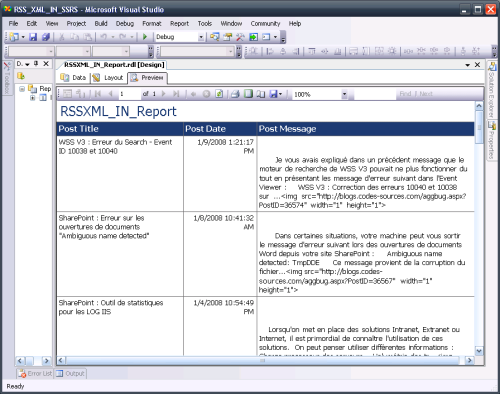Click the Paste toolbar icon
Viewport: 500px width, 394px height.
pyautogui.click(x=88, y=37)
